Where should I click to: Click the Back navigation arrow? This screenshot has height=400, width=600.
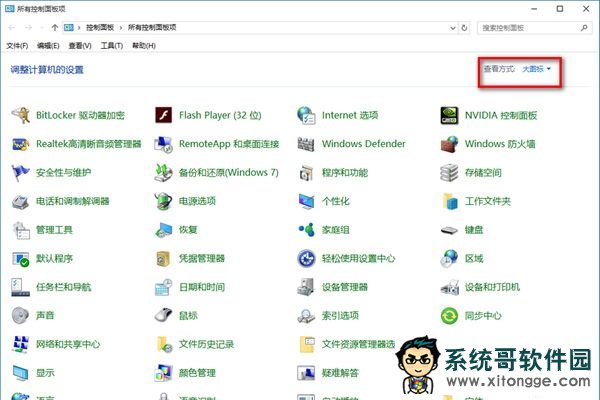tap(11, 28)
